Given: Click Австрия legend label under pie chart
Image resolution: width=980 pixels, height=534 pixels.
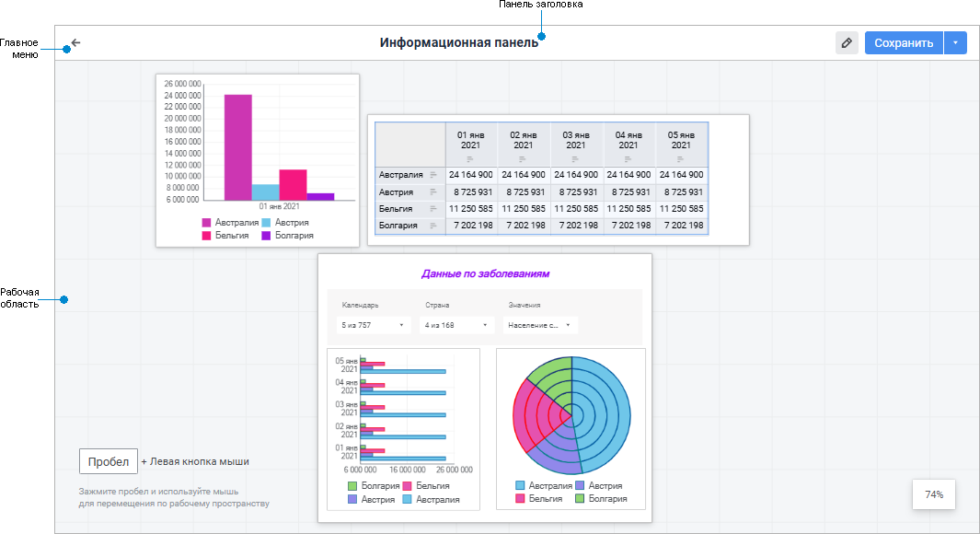Looking at the screenshot, I should (605, 485).
